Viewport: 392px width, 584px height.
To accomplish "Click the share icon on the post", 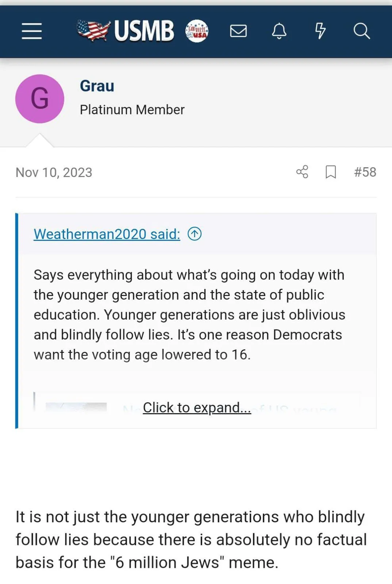I will [302, 172].
